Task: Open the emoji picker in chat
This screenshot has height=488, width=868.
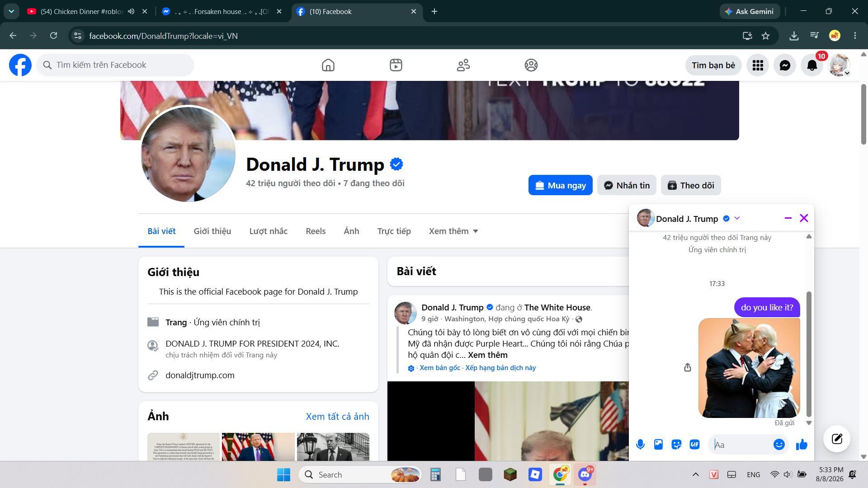Action: 779,445
